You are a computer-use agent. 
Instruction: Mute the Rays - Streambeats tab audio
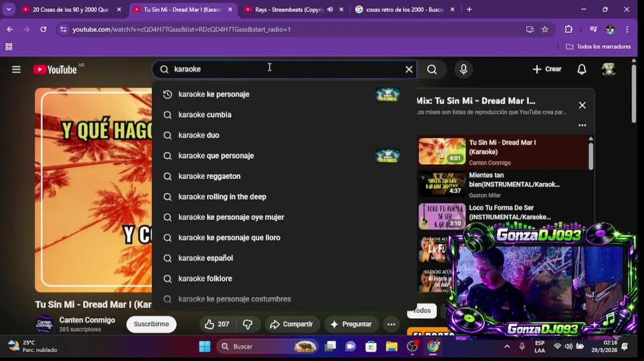pos(330,10)
